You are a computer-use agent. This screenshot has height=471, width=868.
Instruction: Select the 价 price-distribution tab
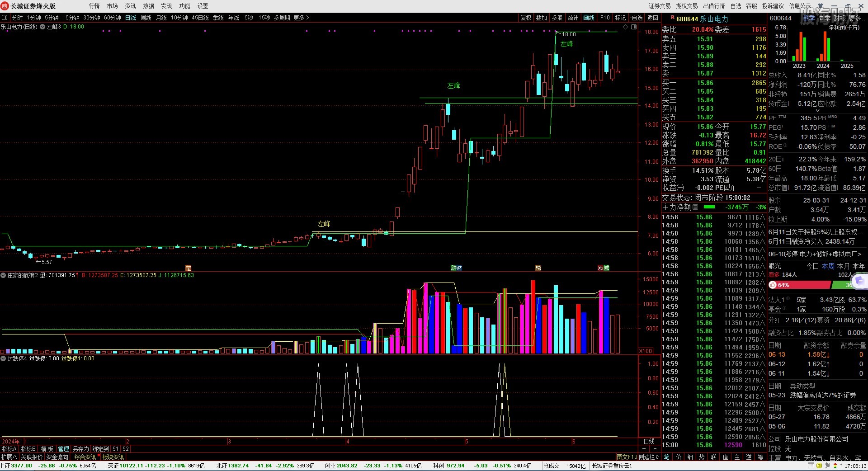679,457
